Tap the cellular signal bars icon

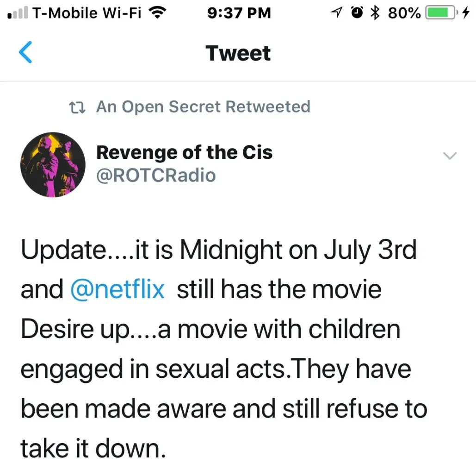[19, 14]
